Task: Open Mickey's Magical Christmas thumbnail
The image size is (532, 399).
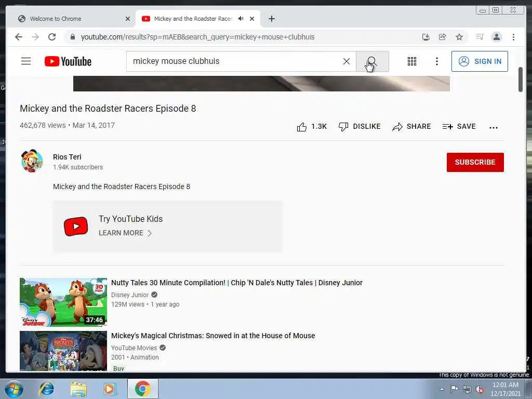Action: pos(63,351)
